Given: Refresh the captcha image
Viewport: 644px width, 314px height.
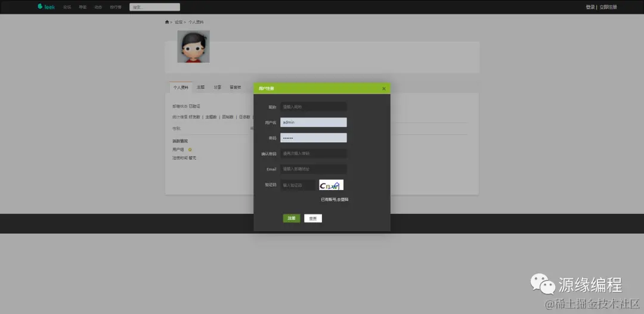Looking at the screenshot, I should pos(332,185).
